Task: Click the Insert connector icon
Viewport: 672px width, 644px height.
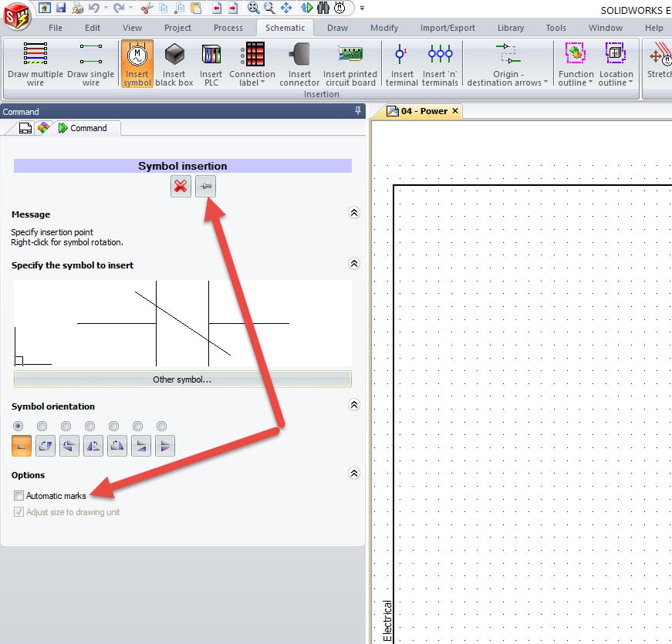Action: click(x=299, y=63)
